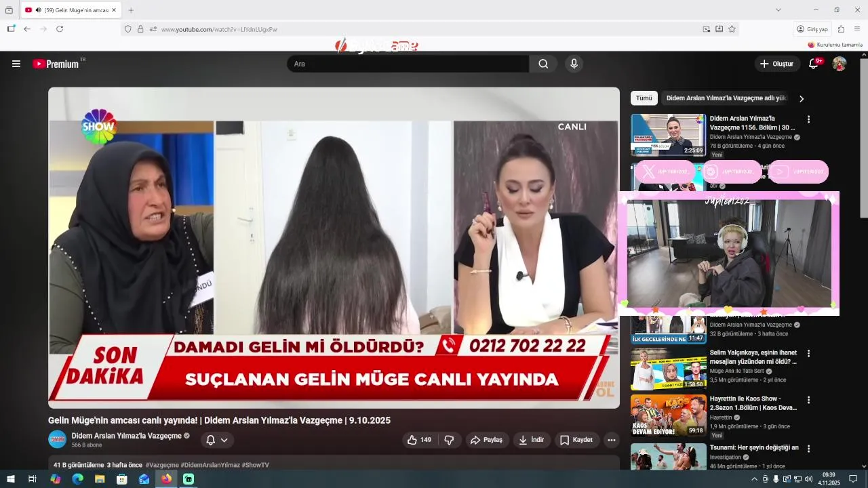
Task: Start voice search with the microphone
Action: [574, 64]
